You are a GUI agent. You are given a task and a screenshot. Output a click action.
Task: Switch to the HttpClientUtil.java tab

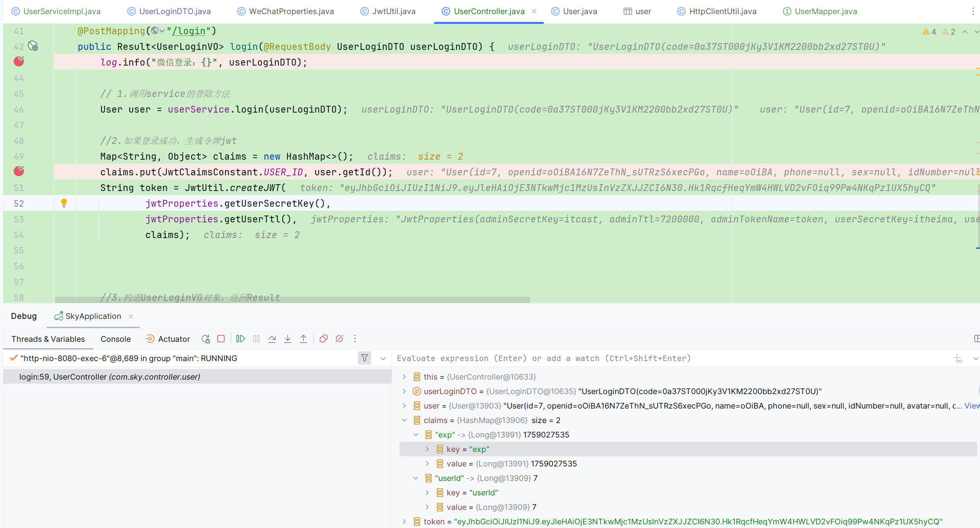coord(717,11)
